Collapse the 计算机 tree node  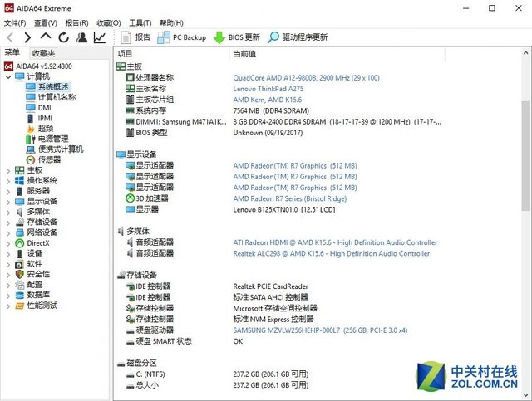(x=7, y=77)
